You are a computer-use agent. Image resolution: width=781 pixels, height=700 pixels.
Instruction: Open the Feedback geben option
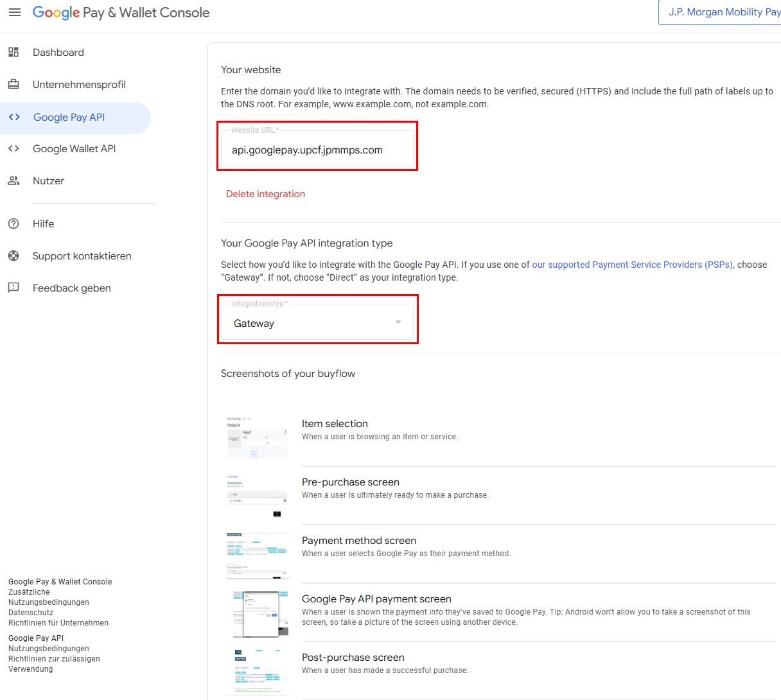pyautogui.click(x=73, y=288)
